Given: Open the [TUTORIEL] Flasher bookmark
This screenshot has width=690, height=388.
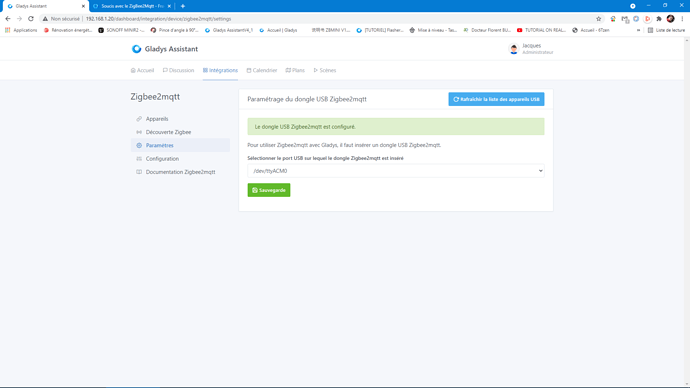Looking at the screenshot, I should [380, 30].
